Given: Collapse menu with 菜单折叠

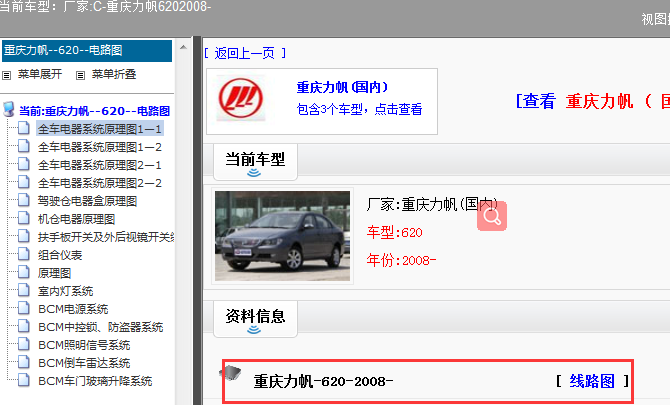Looking at the screenshot, I should pos(114,74).
